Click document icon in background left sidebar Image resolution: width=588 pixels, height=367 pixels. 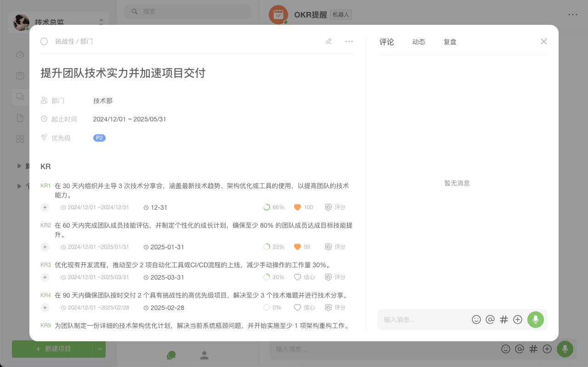point(20,118)
